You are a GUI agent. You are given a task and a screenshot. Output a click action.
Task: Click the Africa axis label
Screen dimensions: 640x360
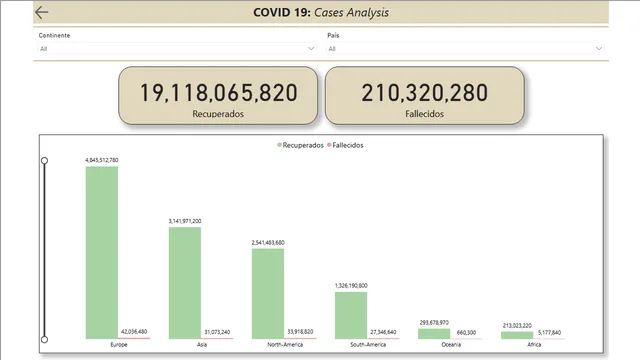click(x=534, y=344)
